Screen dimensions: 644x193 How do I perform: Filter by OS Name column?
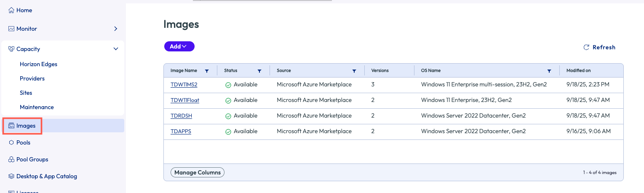[x=549, y=71]
